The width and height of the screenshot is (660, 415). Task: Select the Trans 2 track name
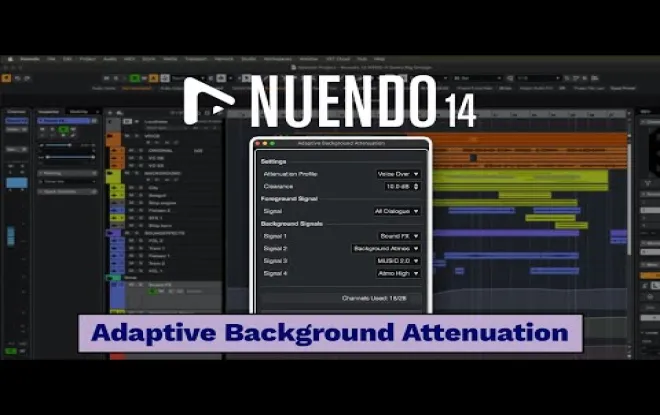tap(157, 263)
